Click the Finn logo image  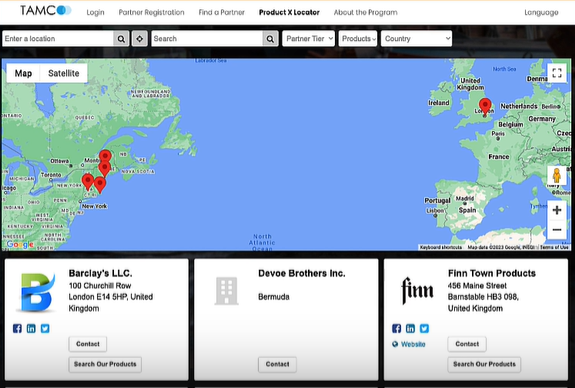point(417,291)
